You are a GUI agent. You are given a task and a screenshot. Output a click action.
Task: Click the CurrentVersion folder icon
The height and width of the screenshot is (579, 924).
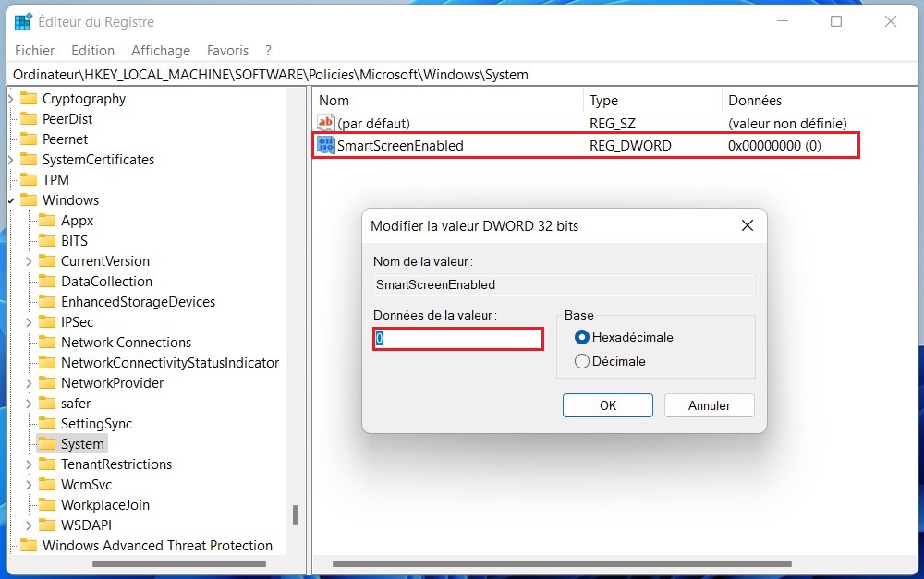point(47,261)
